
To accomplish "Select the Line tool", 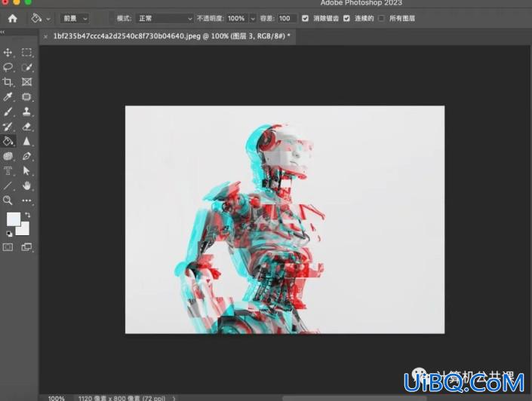I will (8, 185).
